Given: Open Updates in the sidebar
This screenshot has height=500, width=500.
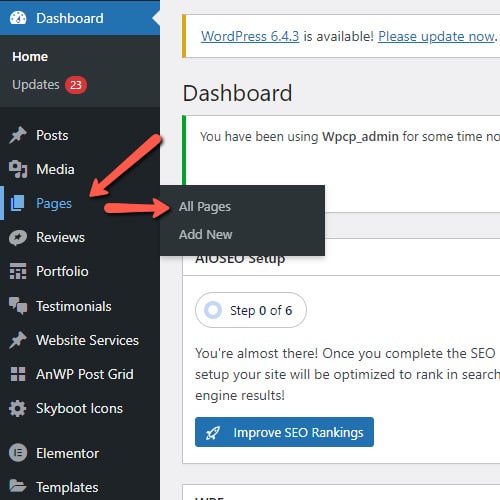Looking at the screenshot, I should [x=36, y=85].
